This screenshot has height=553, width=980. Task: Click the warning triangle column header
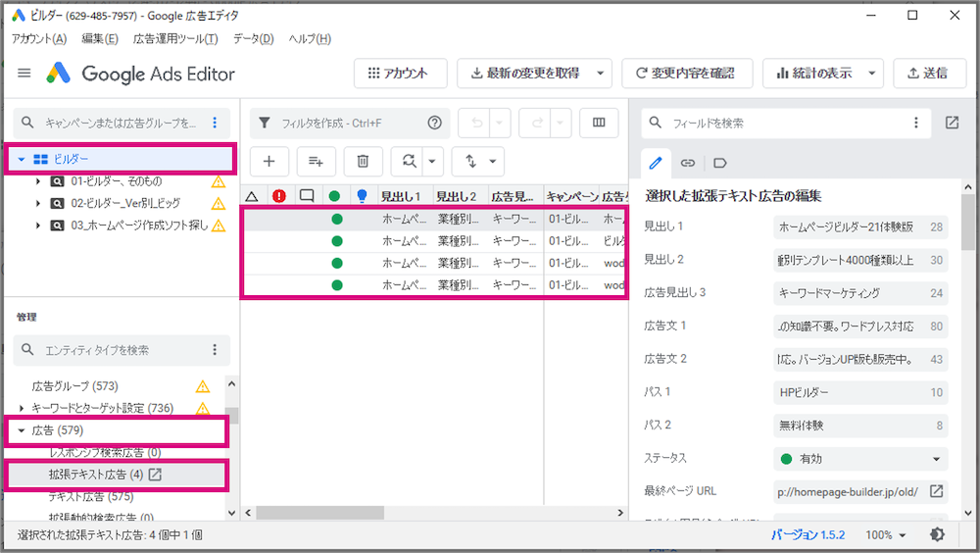252,196
